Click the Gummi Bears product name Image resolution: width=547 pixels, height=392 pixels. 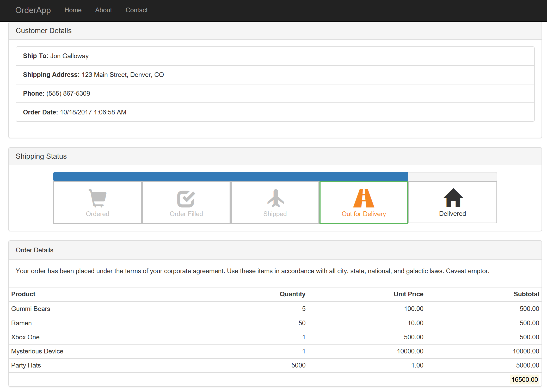31,309
